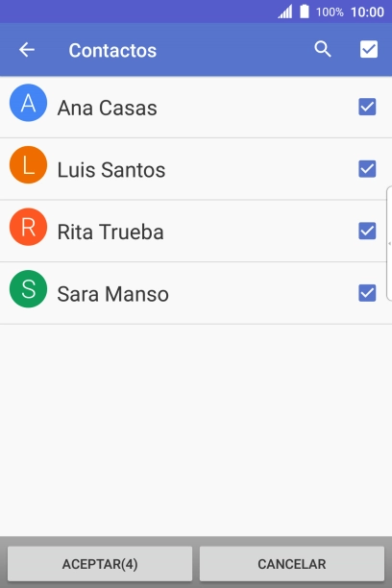The image size is (392, 588).
Task: Click Sara Manso green avatar icon
Action: point(28,289)
